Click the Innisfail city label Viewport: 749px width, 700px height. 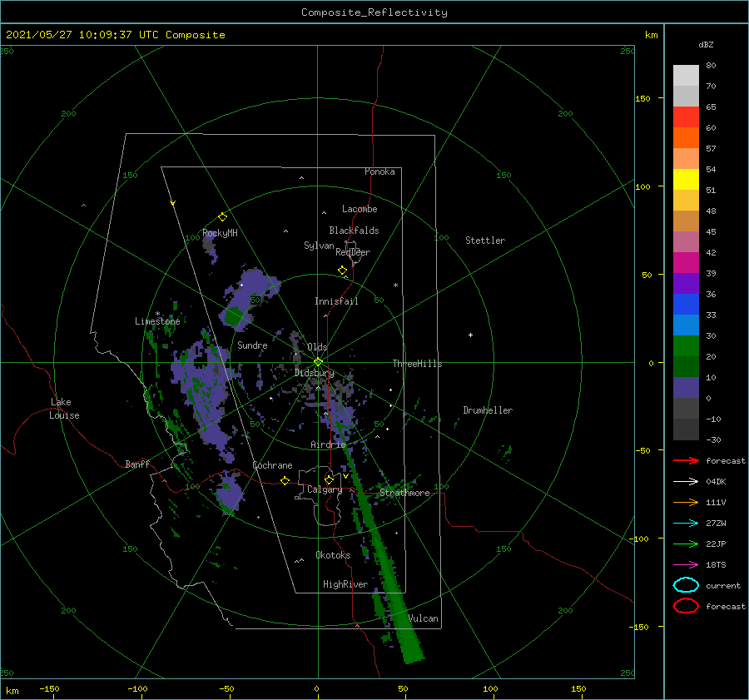tap(336, 301)
